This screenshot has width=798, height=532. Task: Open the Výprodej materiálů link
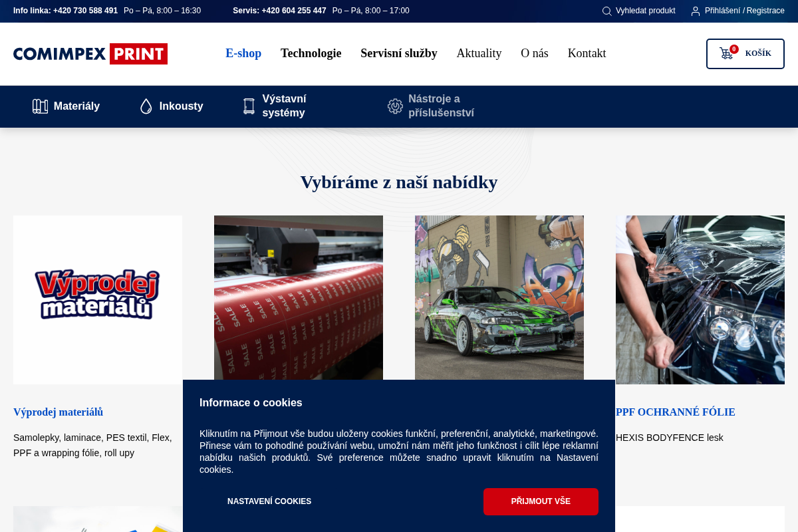59,412
